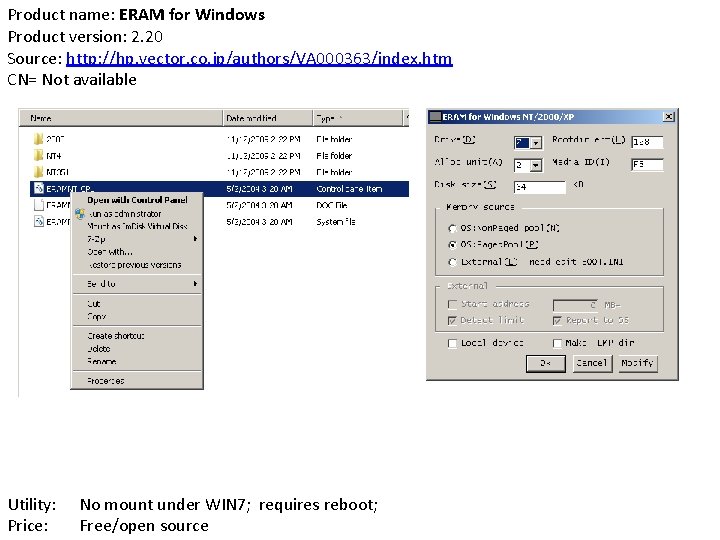Click the Name column header
The height and width of the screenshot is (540, 720).
(121, 118)
